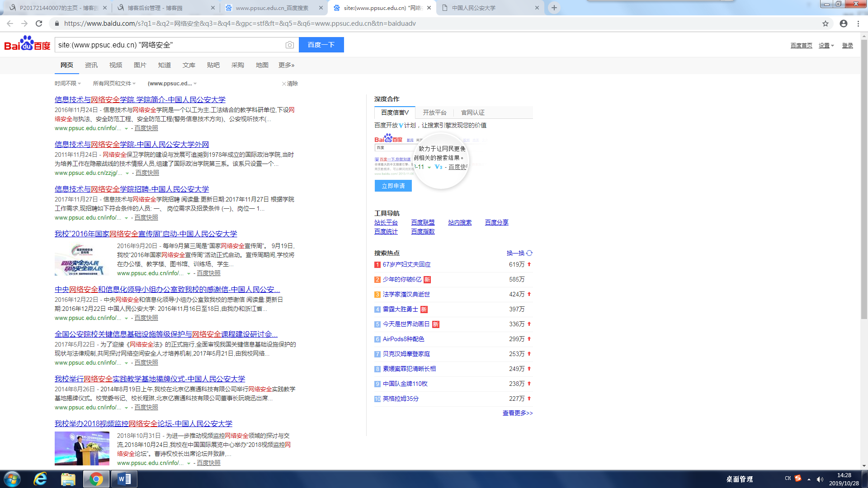
Task: Click the Baidu logo
Action: 27,44
